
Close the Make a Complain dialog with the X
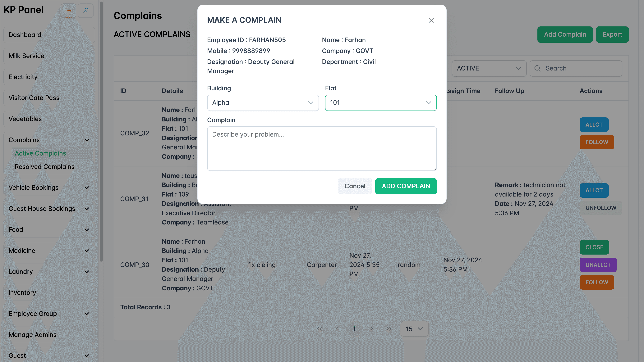431,20
